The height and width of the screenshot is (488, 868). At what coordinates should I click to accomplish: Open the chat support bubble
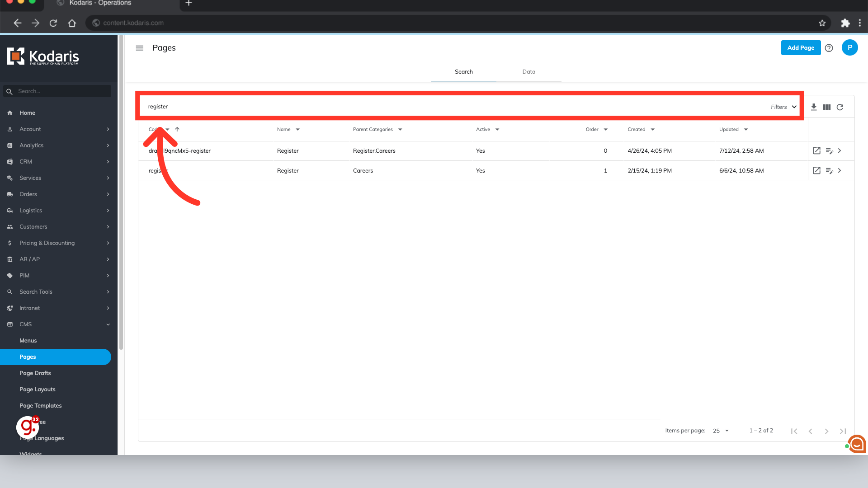pyautogui.click(x=857, y=444)
